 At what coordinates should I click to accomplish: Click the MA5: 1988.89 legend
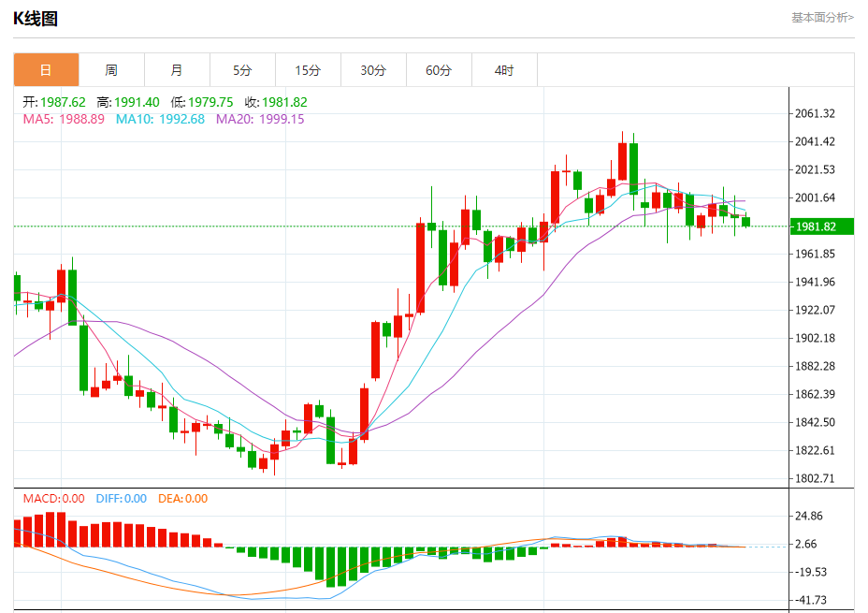[x=64, y=119]
